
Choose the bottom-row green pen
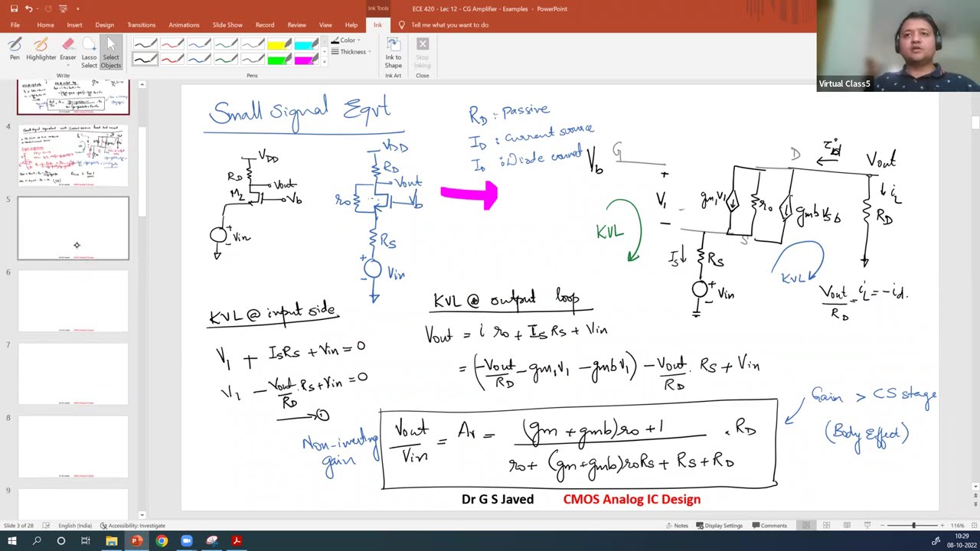(226, 59)
